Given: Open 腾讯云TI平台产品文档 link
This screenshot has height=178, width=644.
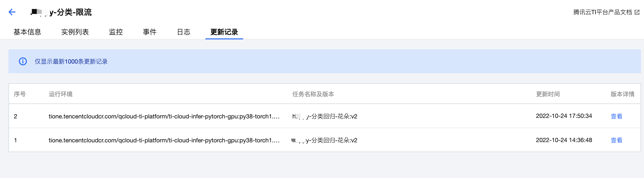Looking at the screenshot, I should [602, 12].
